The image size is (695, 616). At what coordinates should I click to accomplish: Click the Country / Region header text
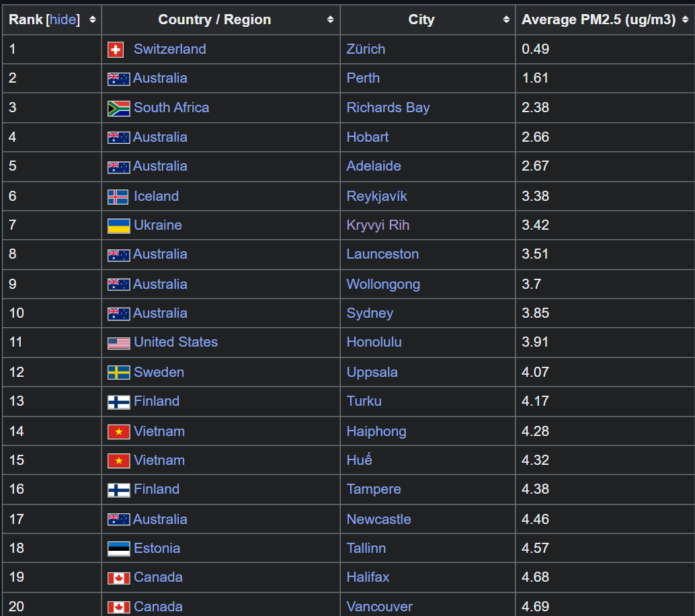(x=214, y=19)
